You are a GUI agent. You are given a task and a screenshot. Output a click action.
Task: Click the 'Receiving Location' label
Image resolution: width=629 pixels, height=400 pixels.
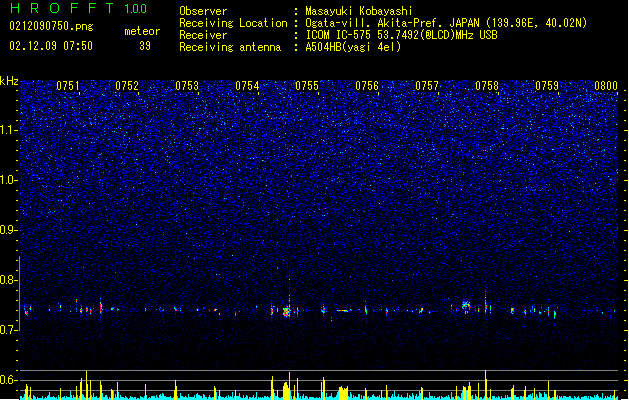click(233, 23)
